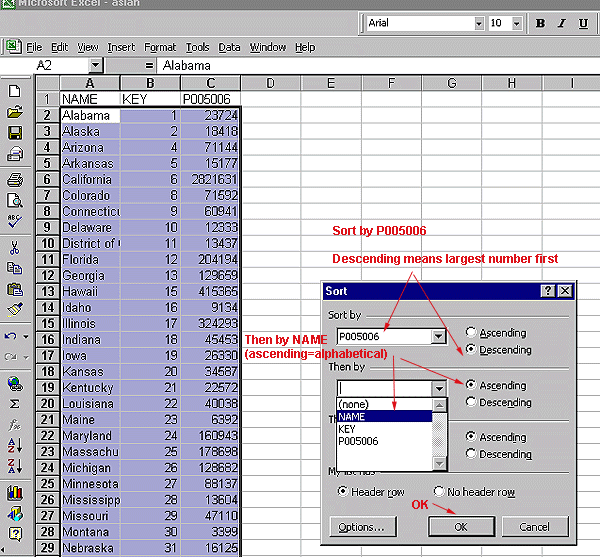The image size is (600, 557).
Task: Expand the Sort by P005006 dropdown
Action: point(438,337)
